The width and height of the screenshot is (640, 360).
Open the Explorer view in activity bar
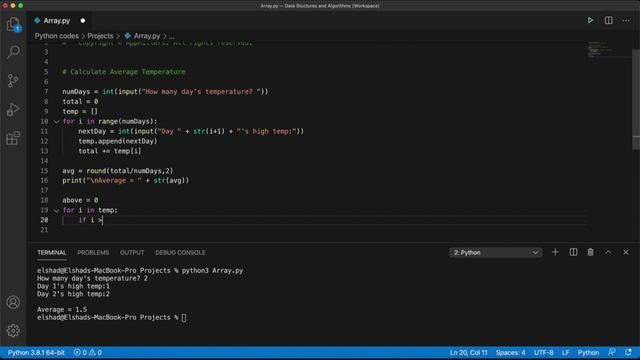(13, 24)
